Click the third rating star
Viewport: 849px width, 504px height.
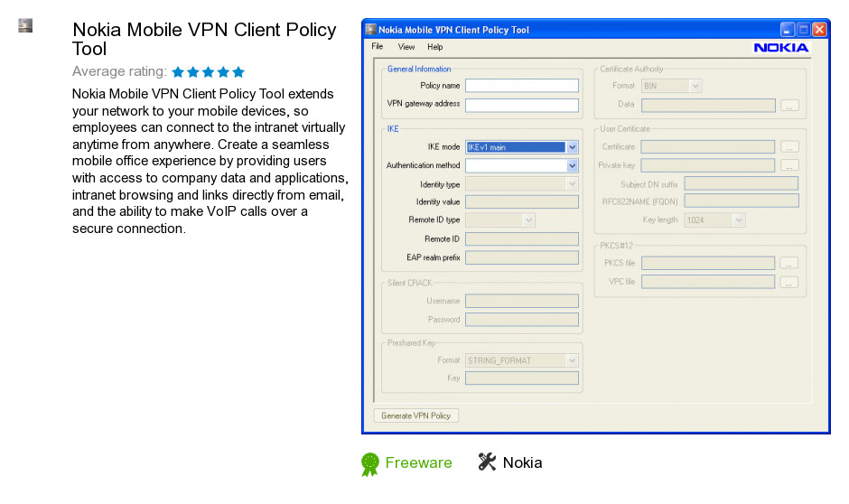click(209, 71)
